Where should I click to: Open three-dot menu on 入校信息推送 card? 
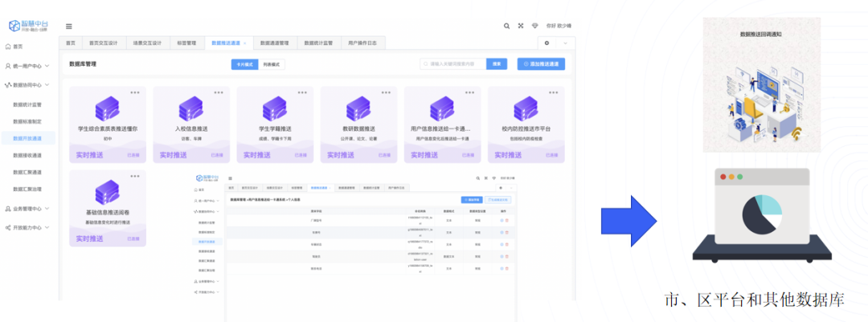coord(219,92)
